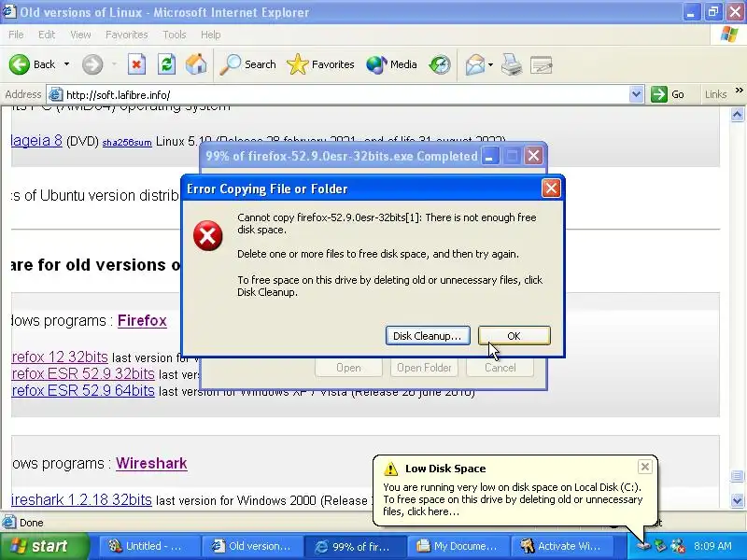The image size is (747, 560).
Task: Open the Help menu
Action: [x=211, y=35]
